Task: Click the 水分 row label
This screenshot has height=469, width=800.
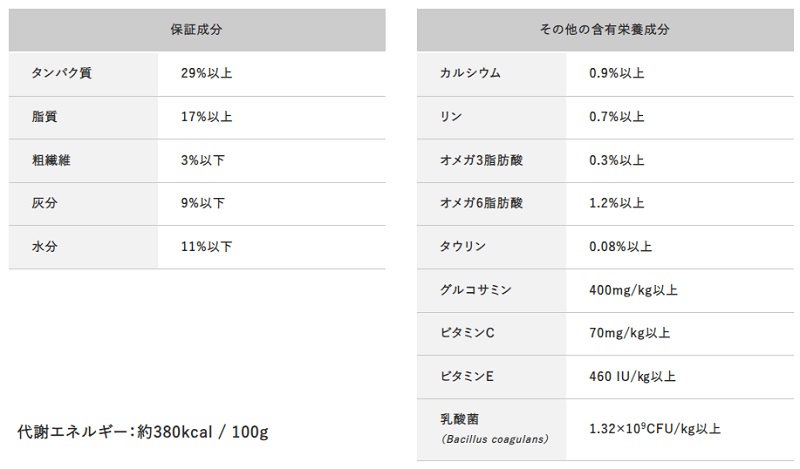Action: [x=45, y=246]
